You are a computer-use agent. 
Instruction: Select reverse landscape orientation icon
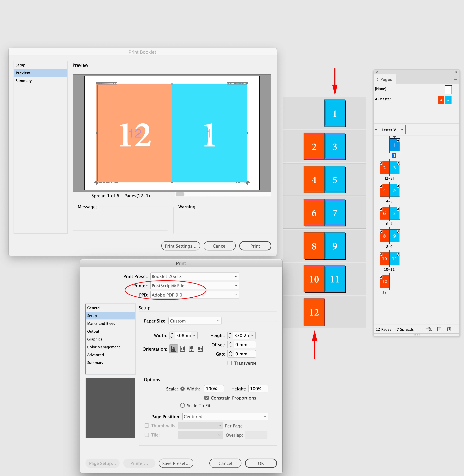tap(200, 349)
